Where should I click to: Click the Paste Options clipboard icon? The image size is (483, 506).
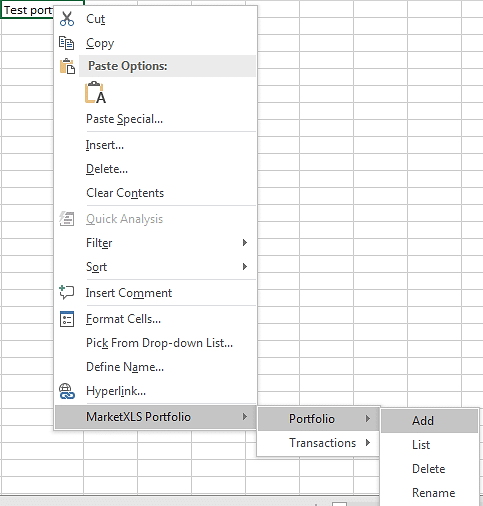[x=67, y=66]
